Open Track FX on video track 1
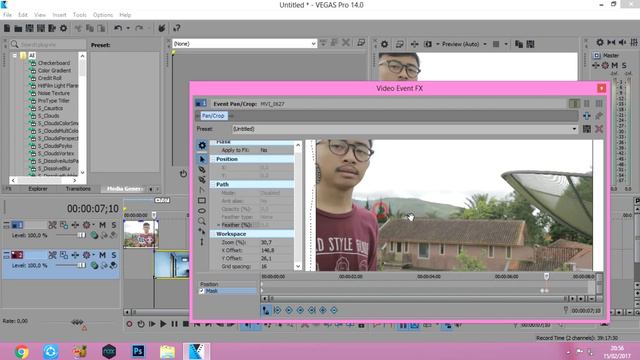 (x=87, y=225)
